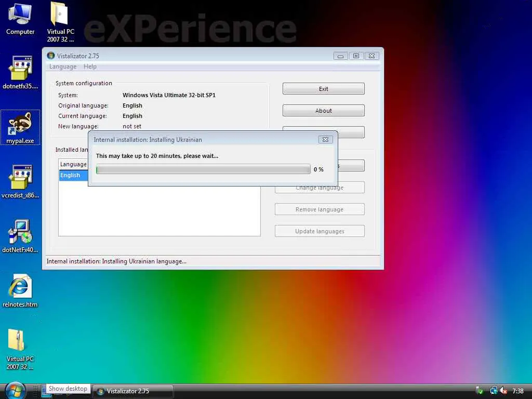This screenshot has height=399, width=532.
Task: Open the Computer desktop icon
Action: pyautogui.click(x=20, y=19)
